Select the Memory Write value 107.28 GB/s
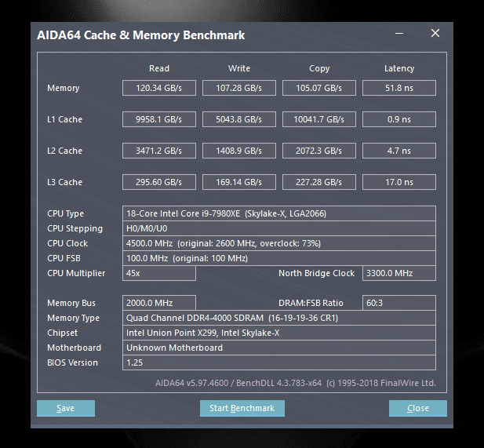 pos(239,88)
